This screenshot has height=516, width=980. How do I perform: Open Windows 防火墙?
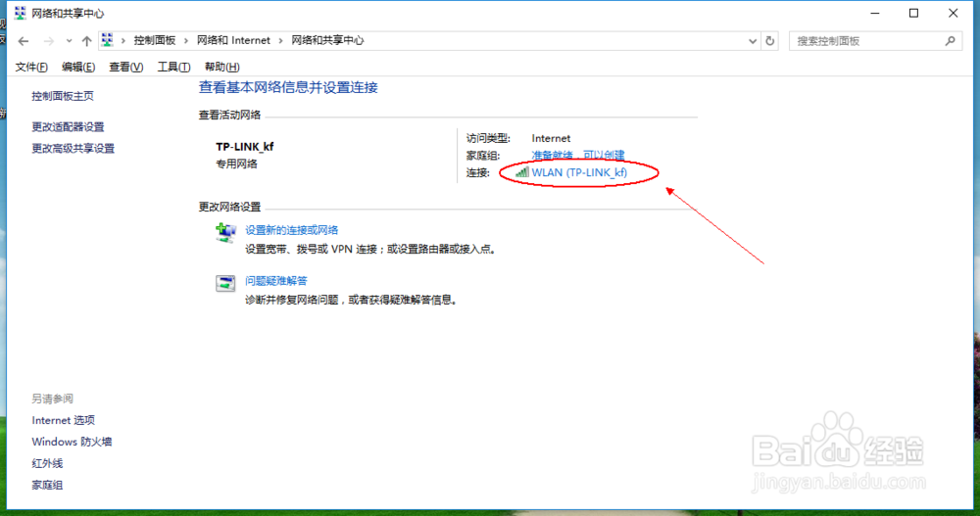coord(72,442)
